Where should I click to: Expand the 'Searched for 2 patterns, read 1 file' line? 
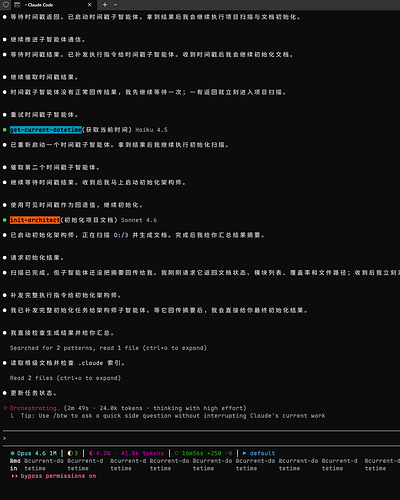click(x=108, y=348)
